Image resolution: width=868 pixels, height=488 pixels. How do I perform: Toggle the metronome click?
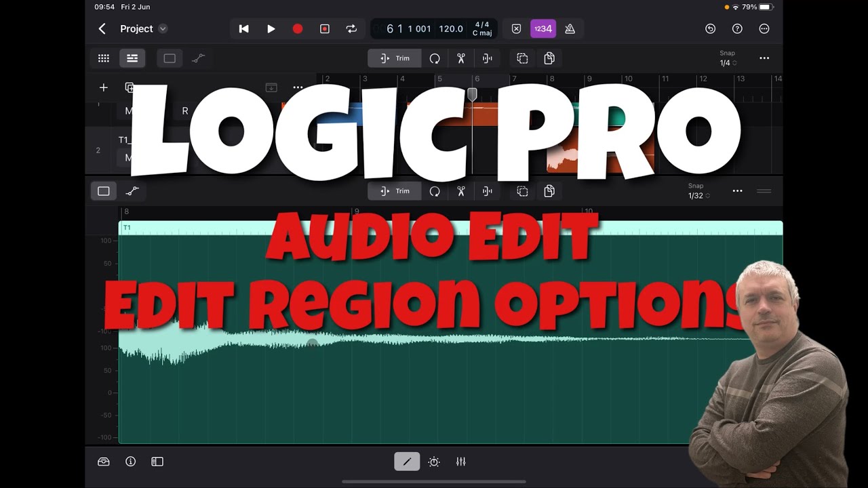click(x=570, y=28)
